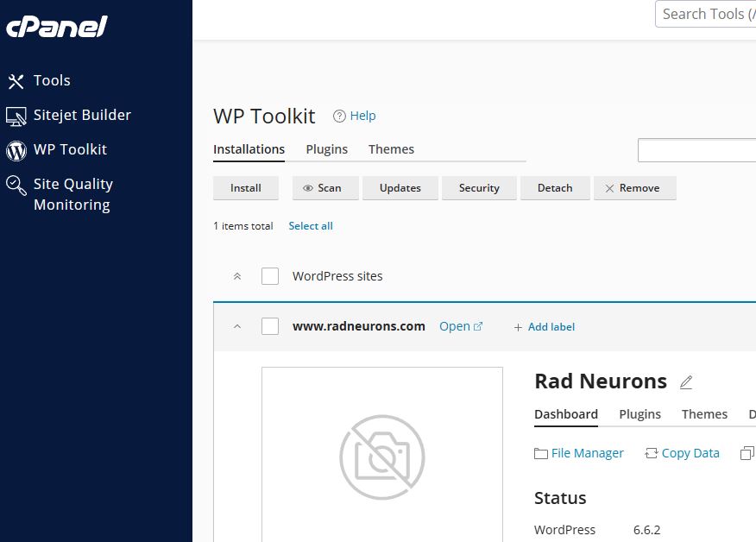Screen dimensions: 756x542
Task: Click the www.radneurons.com domain text
Action: [359, 326]
